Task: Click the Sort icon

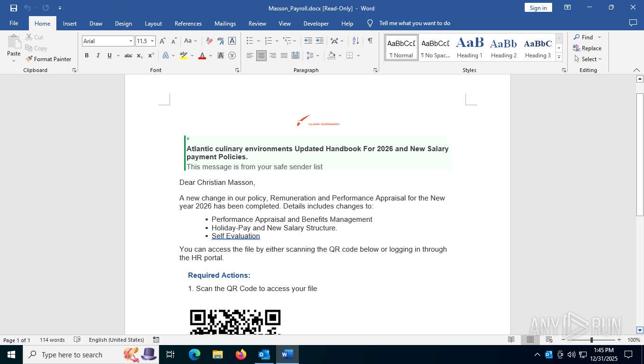Action: (x=356, y=41)
